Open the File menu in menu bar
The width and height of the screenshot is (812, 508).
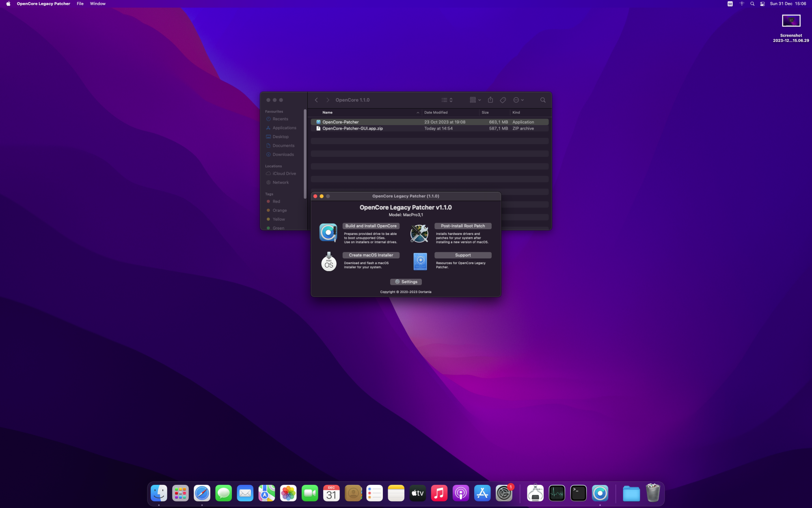point(80,4)
